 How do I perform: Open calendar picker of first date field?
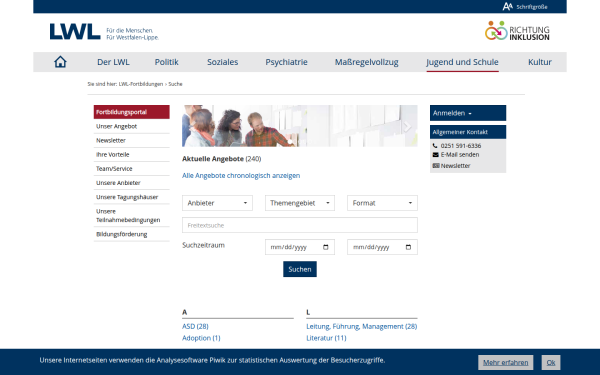[x=326, y=247]
